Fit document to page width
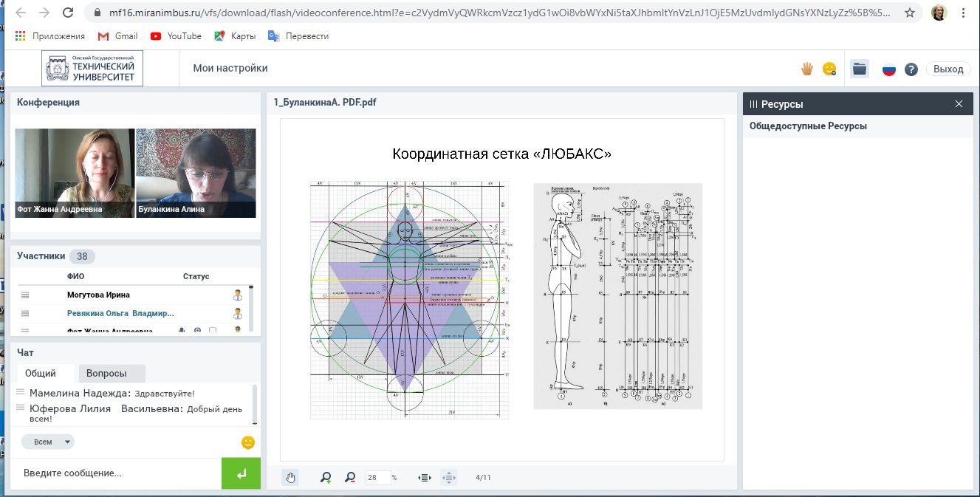The image size is (980, 497). point(425,478)
